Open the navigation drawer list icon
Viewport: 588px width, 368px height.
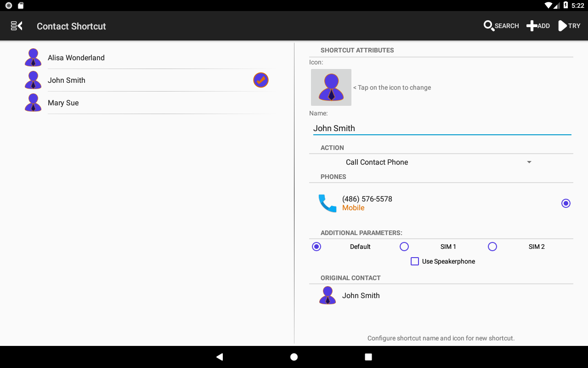coord(17,26)
